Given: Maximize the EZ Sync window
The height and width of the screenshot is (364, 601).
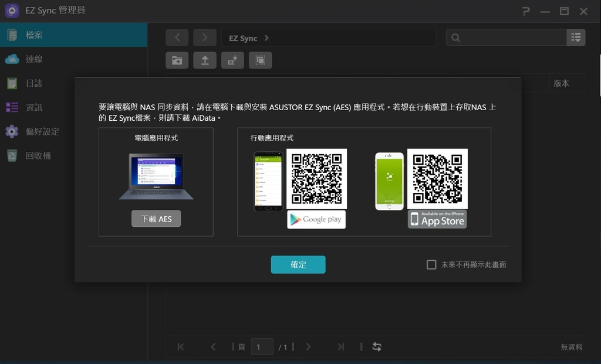Looking at the screenshot, I should point(564,11).
